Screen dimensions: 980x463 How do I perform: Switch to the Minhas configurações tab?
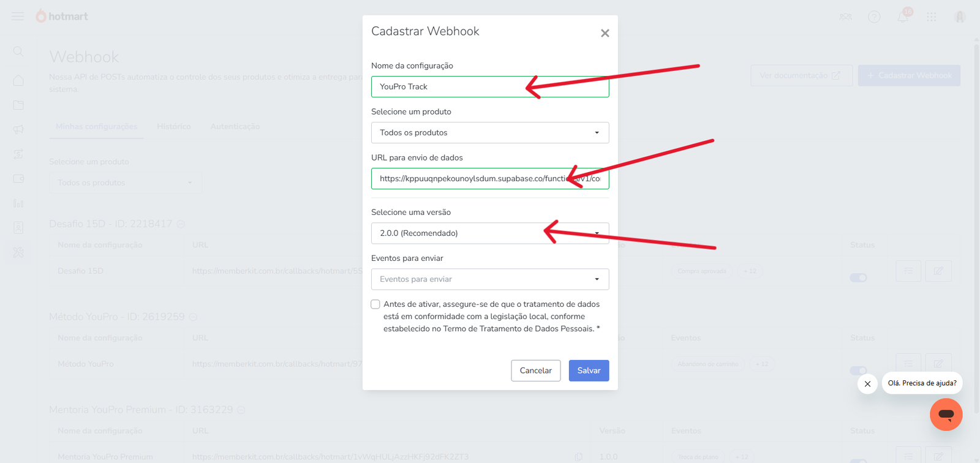[97, 127]
